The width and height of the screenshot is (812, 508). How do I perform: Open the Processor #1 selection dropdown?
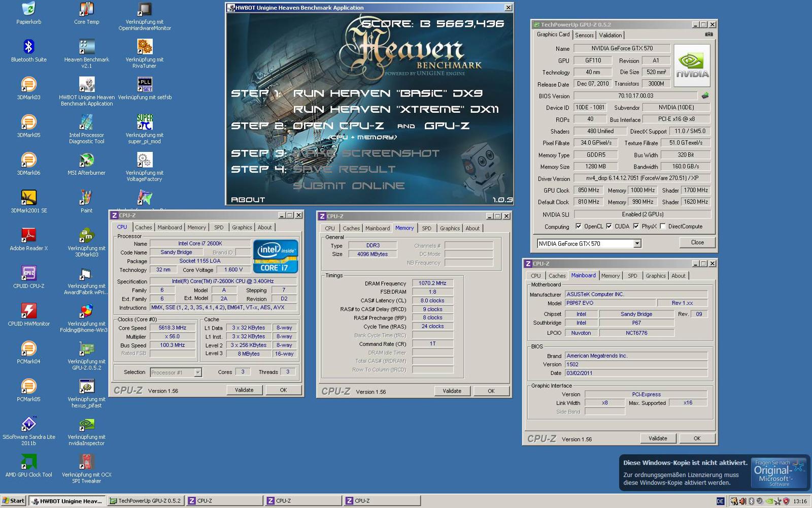tap(198, 372)
